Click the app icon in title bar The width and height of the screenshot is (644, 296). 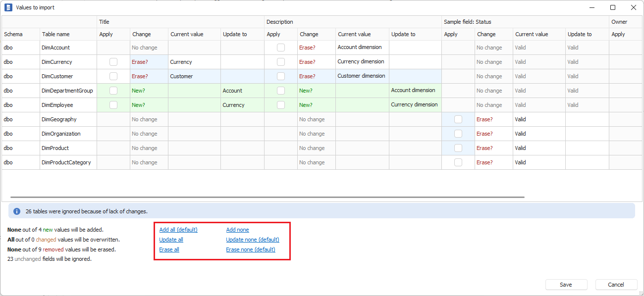pyautogui.click(x=8, y=7)
